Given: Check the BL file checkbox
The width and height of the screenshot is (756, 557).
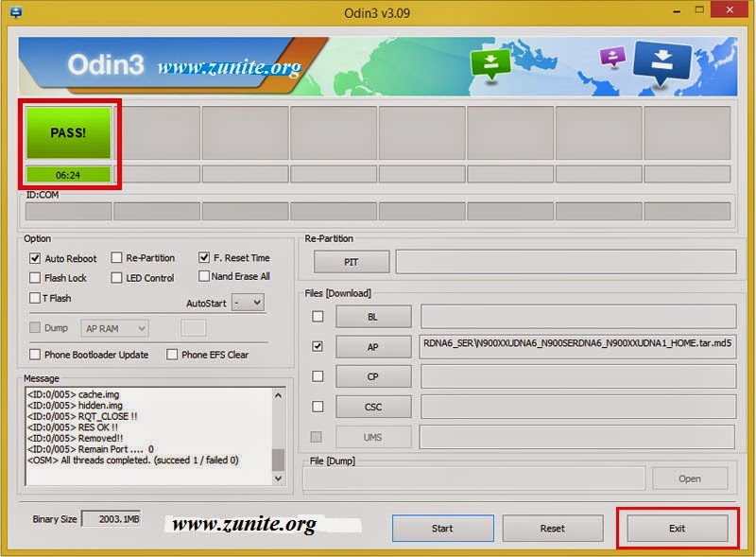Looking at the screenshot, I should (318, 316).
